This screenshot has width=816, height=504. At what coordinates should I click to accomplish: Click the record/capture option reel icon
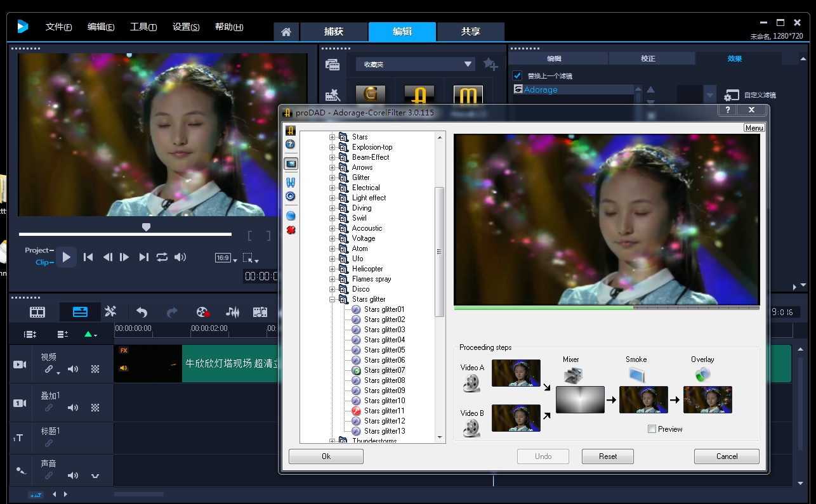(203, 312)
